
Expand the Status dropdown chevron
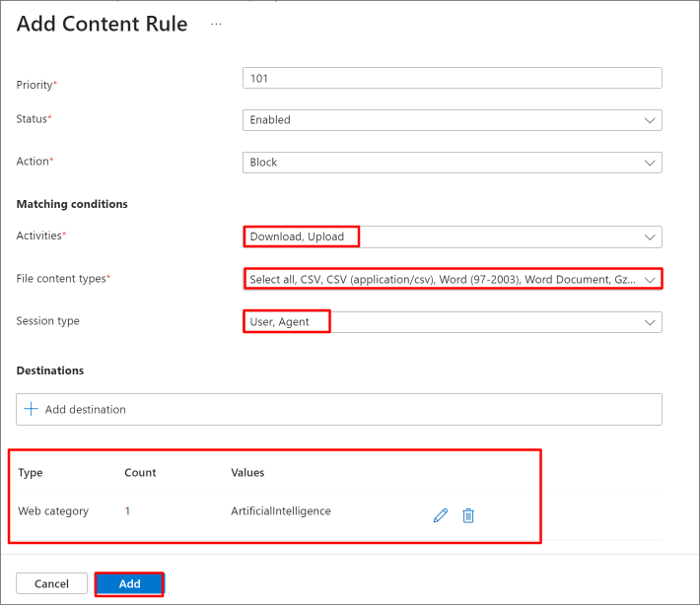[650, 120]
